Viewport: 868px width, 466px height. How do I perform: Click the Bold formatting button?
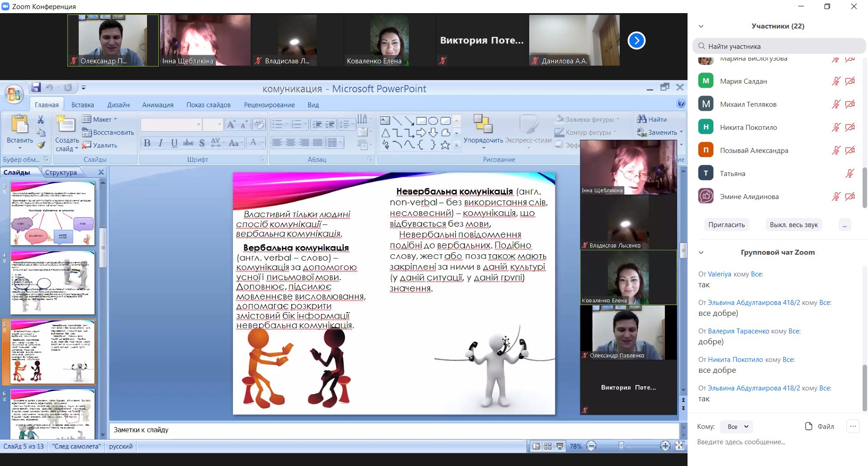(147, 143)
